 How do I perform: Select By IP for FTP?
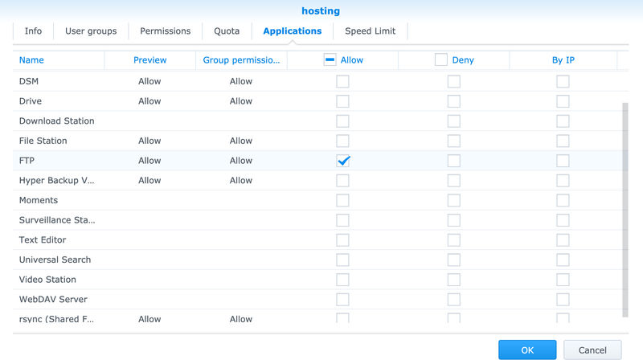tap(563, 161)
